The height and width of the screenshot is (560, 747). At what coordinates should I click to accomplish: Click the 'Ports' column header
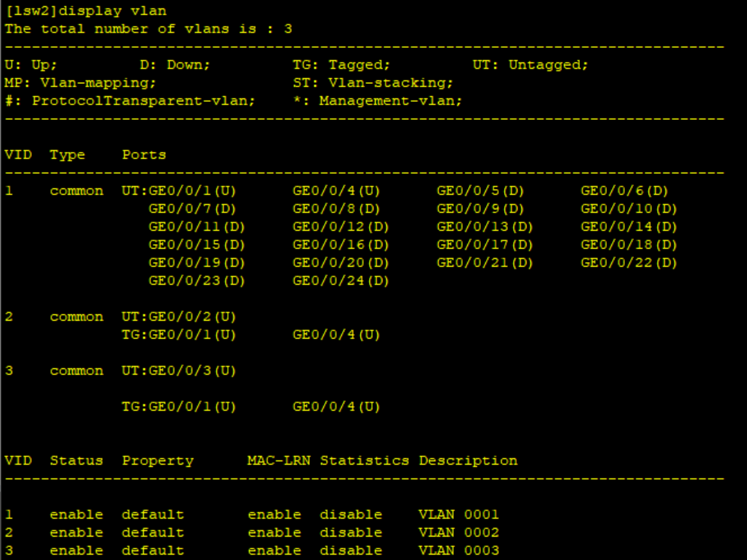click(x=144, y=155)
